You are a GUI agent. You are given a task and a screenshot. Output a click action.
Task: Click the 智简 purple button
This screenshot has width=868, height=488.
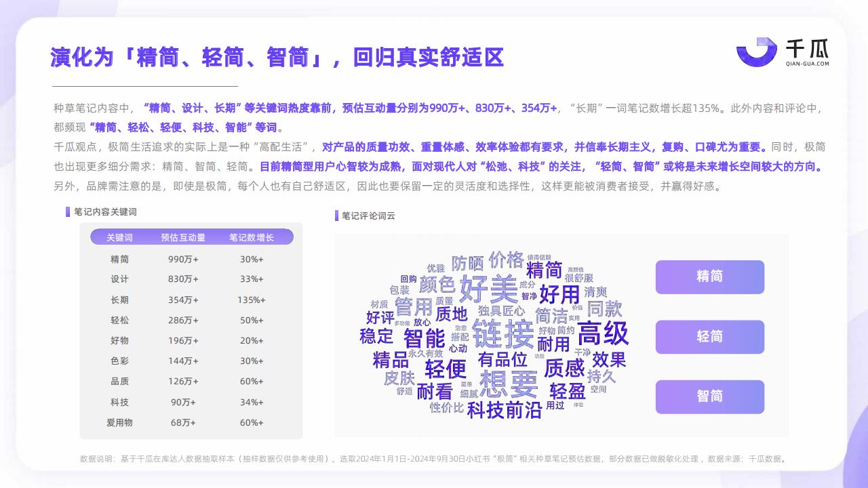click(x=709, y=396)
